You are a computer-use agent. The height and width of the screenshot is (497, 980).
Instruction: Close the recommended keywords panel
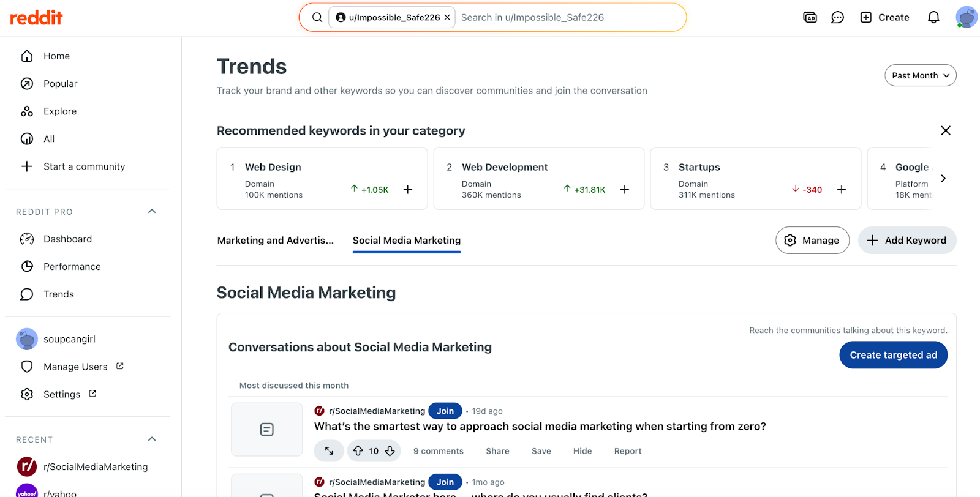[946, 130]
